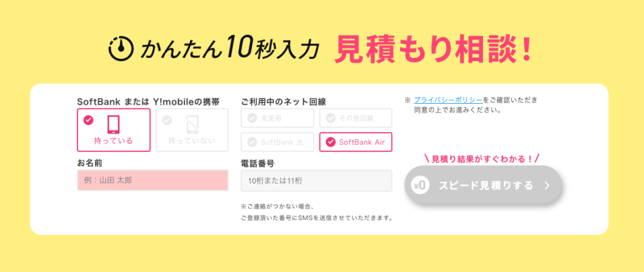Click the grey checkmark icon in 未使用
The image size is (644, 272).
pos(252,118)
